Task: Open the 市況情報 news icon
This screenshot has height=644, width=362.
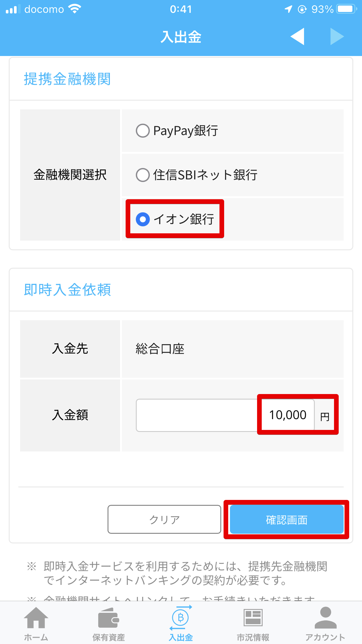Action: click(253, 617)
